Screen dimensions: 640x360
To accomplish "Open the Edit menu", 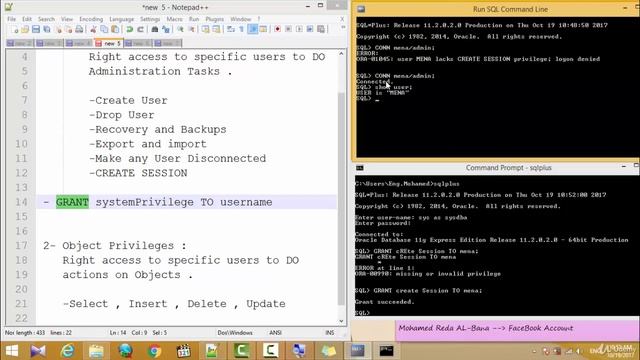I will point(27,19).
